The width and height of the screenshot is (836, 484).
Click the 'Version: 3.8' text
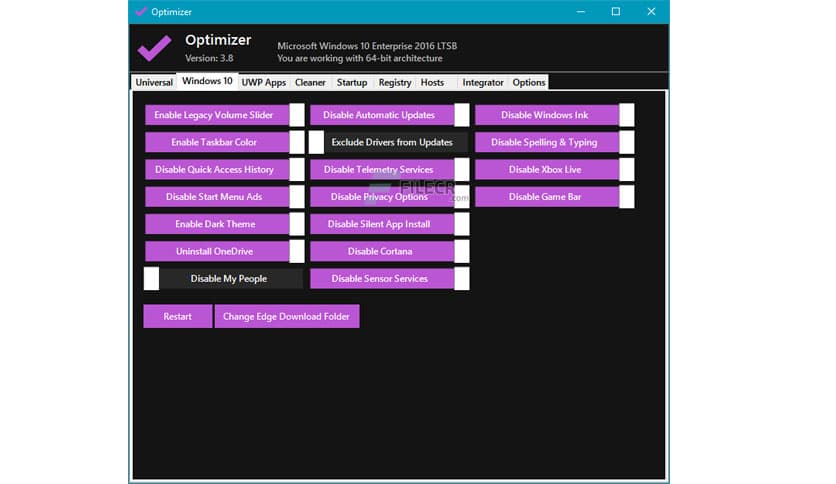(209, 58)
